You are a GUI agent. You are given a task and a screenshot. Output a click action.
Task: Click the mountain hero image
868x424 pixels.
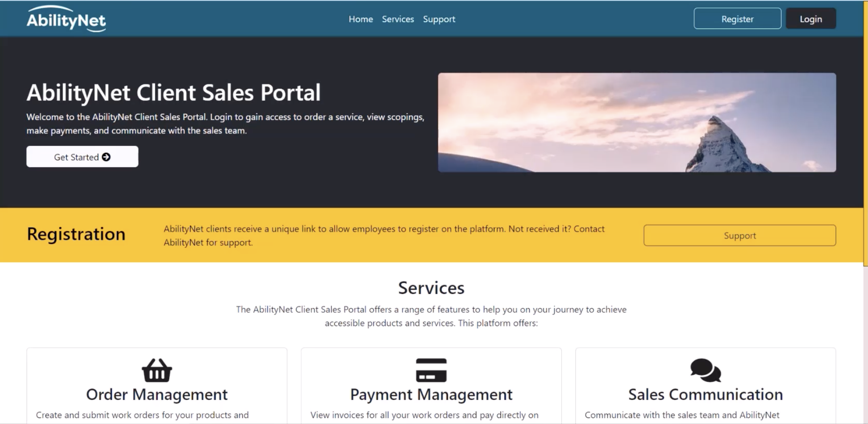[637, 122]
